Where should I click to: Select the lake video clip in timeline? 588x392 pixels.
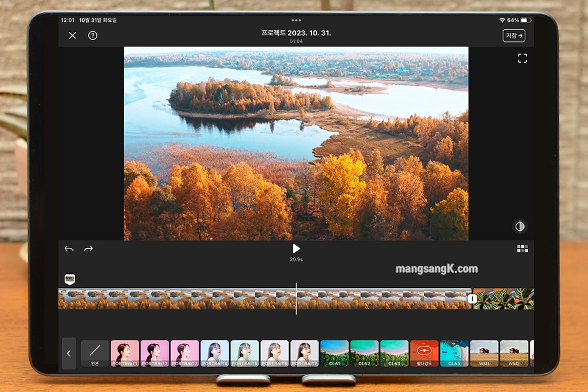pos(265,299)
